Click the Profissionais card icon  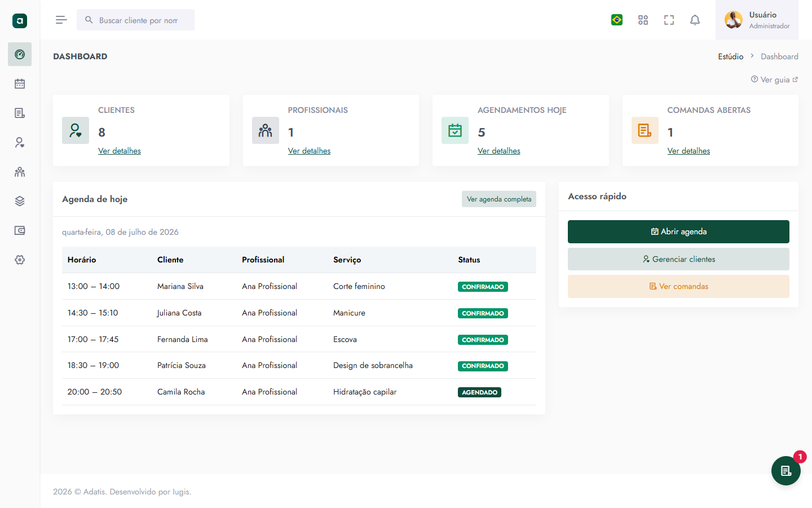[x=266, y=130]
